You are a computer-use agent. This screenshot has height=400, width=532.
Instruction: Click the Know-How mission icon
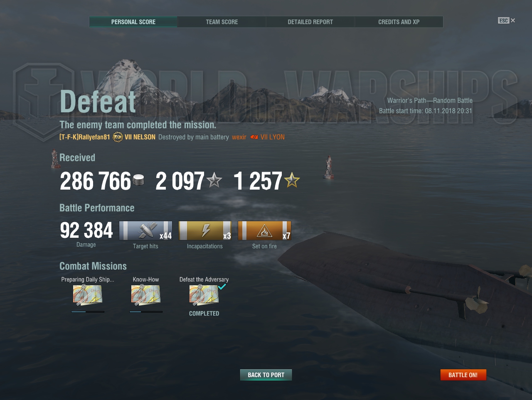[146, 295]
